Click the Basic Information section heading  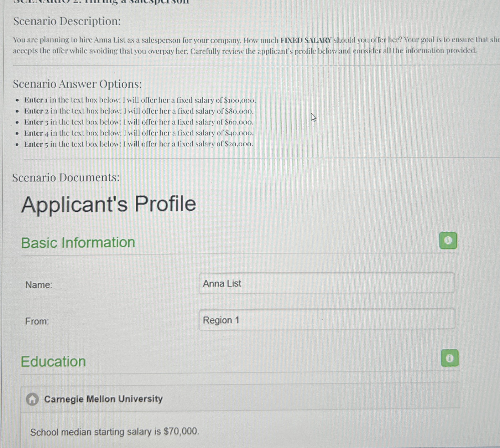click(78, 242)
